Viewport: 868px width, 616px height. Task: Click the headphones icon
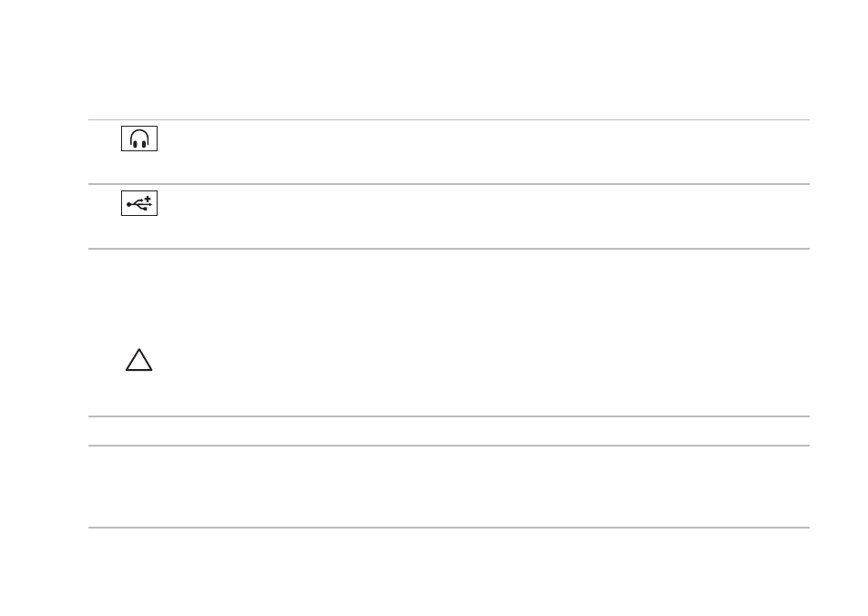[139, 139]
